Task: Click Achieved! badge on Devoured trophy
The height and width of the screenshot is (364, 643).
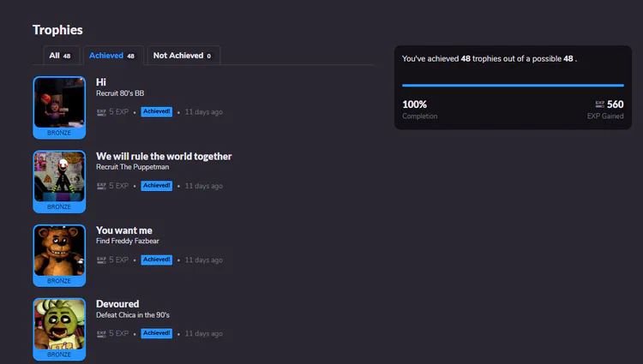Action: pos(157,334)
